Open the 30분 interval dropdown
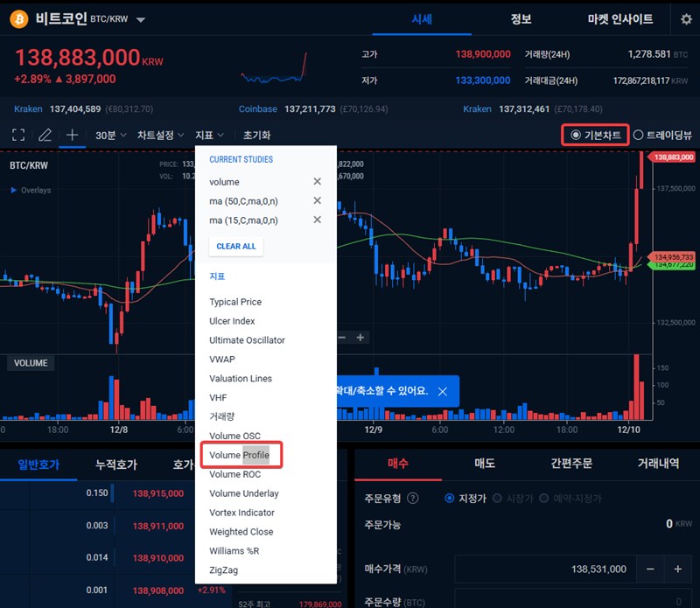 [x=111, y=135]
